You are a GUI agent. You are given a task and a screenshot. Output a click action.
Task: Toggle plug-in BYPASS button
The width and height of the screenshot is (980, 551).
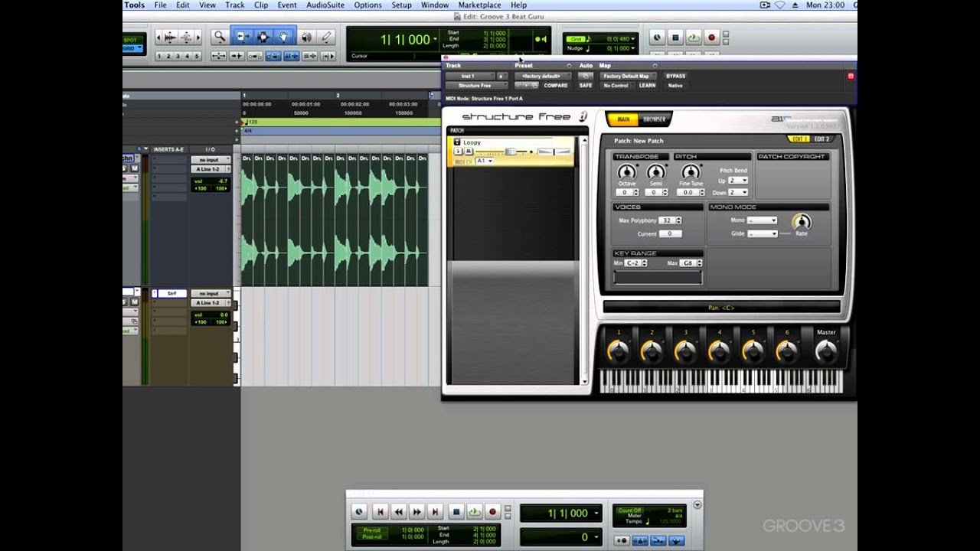point(675,76)
